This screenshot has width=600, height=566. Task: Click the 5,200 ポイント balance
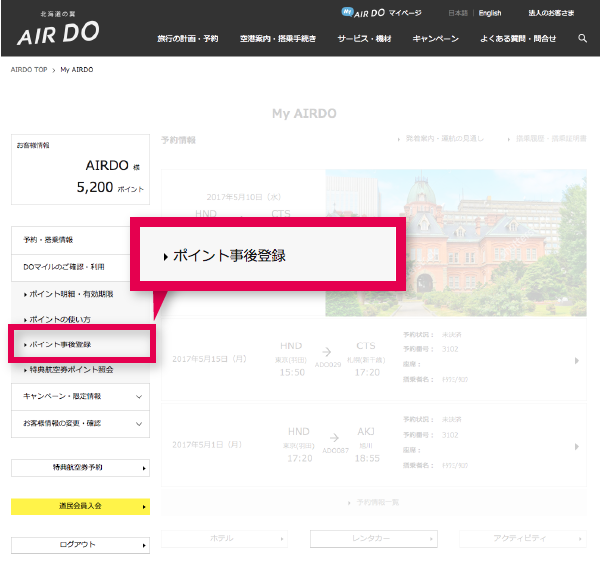pos(110,188)
